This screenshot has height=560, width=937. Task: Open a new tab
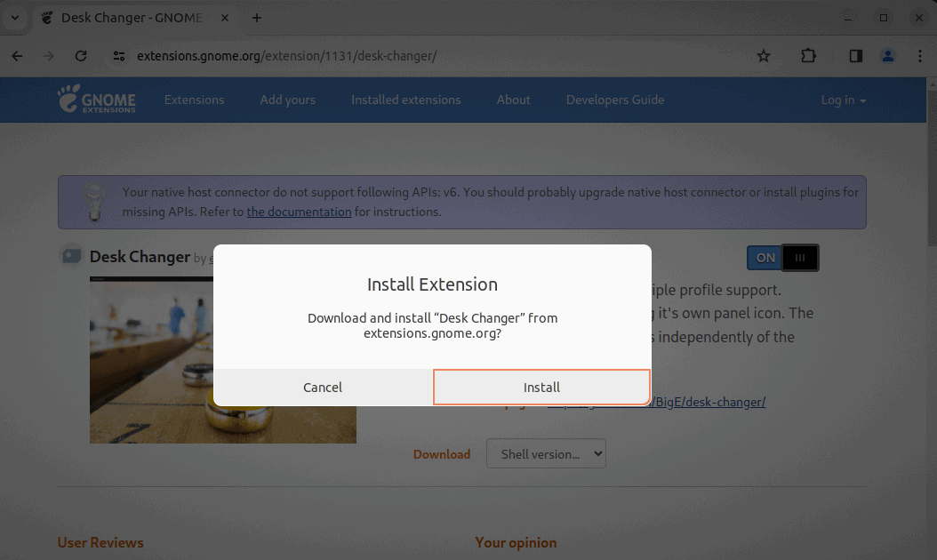point(256,18)
